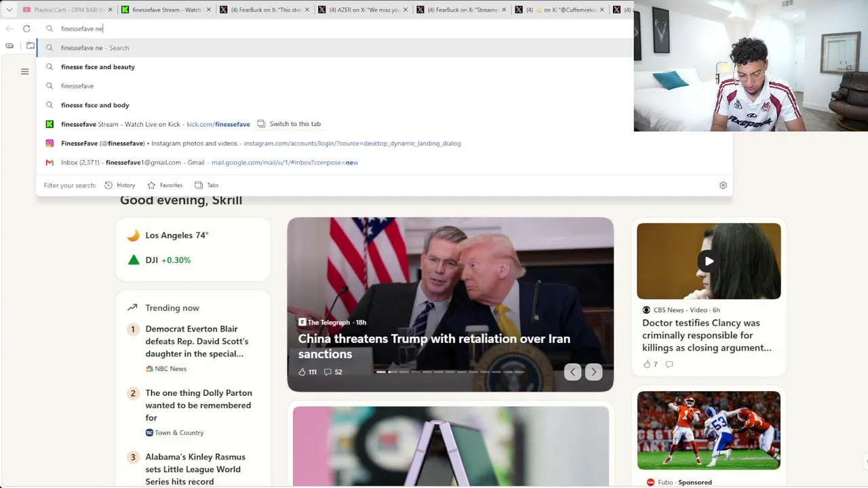Switch to the finessefave Stream Kick tab
This screenshot has height=488, width=868.
165,9
